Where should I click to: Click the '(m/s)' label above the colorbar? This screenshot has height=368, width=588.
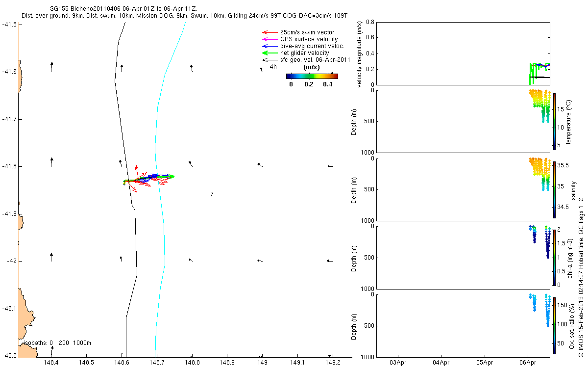coord(312,67)
